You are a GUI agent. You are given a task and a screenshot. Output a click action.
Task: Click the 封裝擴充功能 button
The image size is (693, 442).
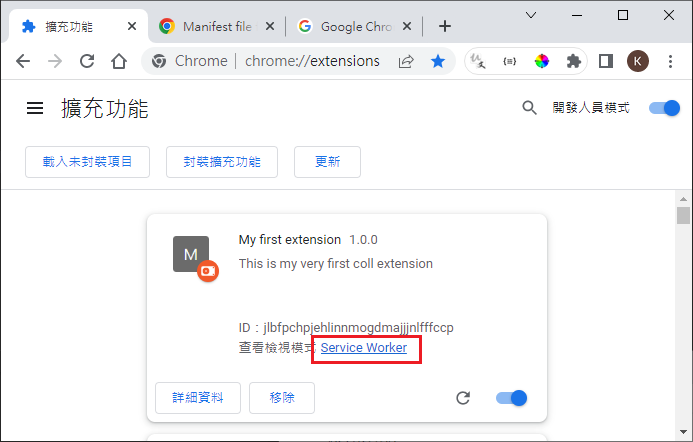tap(221, 161)
